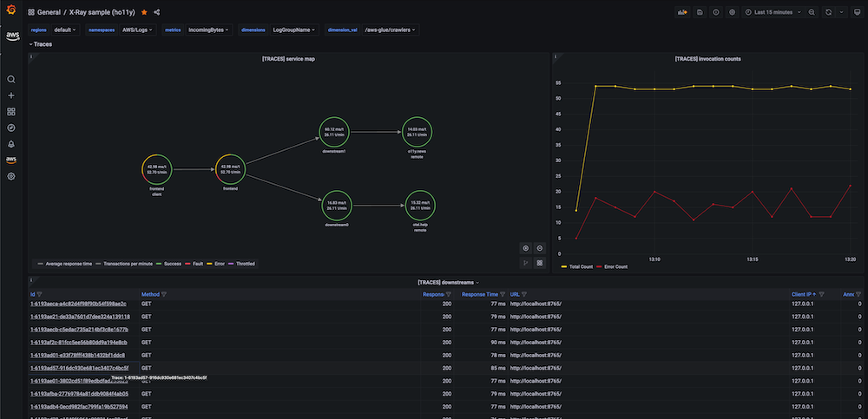This screenshot has width=868, height=419.
Task: Open the Grafana home logo
Action: (11, 10)
